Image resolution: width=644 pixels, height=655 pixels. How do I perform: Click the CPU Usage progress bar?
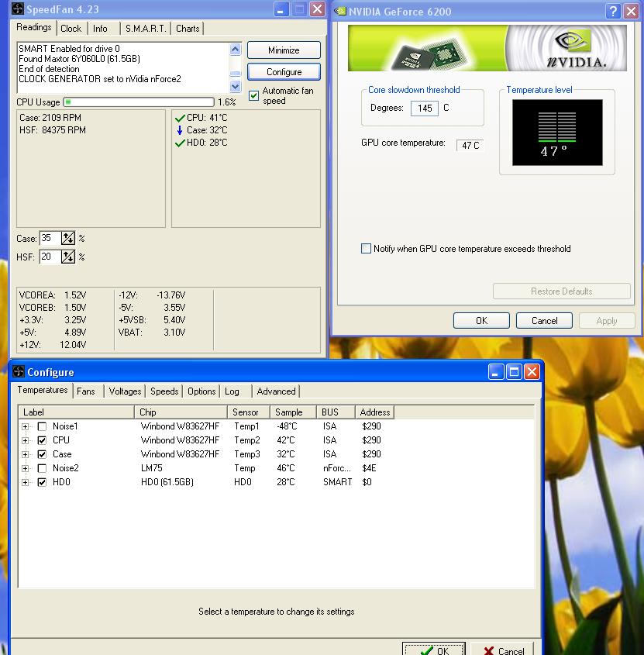click(x=139, y=102)
